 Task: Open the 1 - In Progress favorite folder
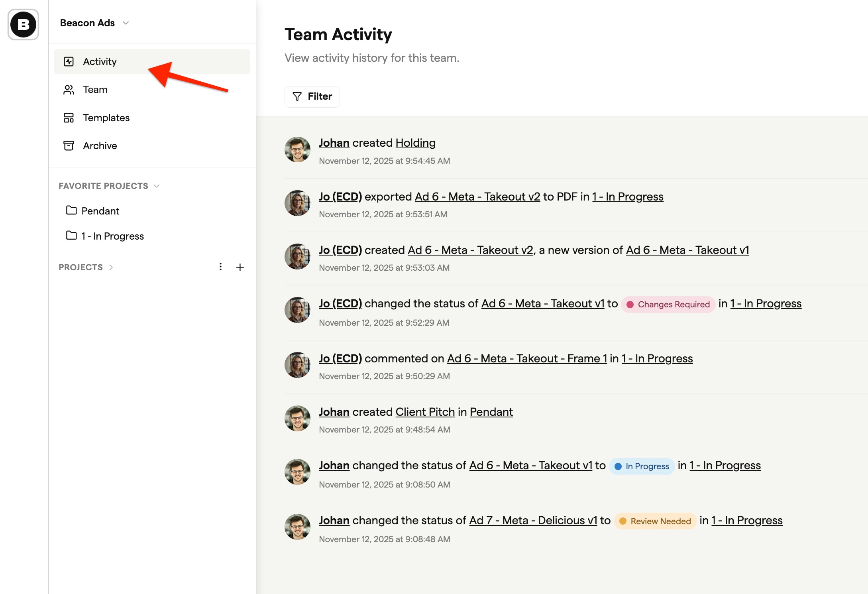click(112, 236)
